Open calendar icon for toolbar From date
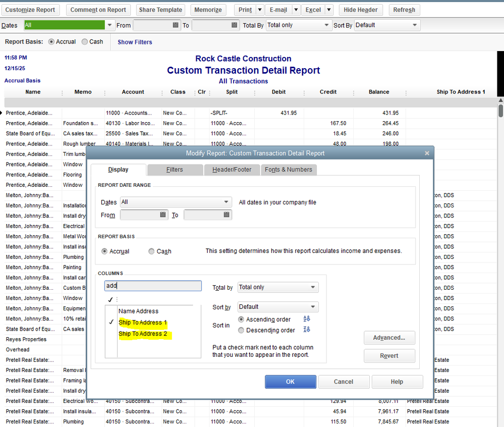This screenshot has width=504, height=427. click(x=176, y=25)
